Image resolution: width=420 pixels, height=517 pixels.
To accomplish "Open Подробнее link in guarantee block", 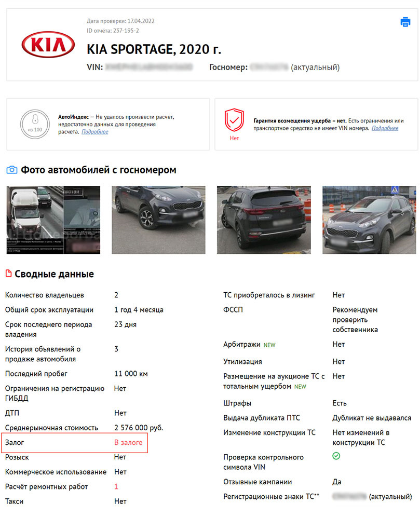I will 385,128.
